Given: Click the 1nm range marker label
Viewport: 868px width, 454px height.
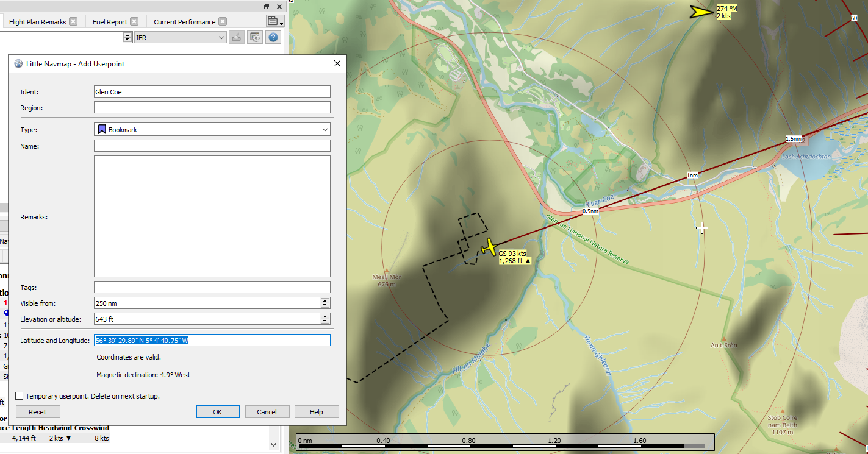Looking at the screenshot, I should point(692,175).
